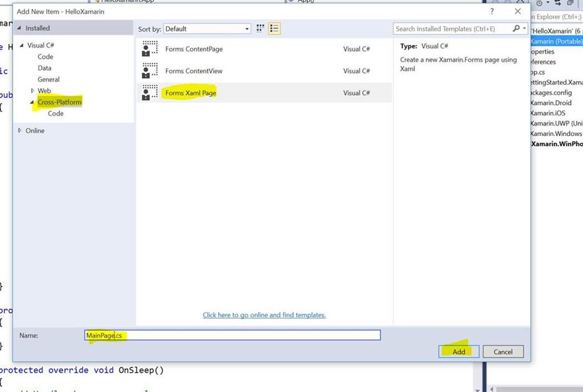Click the Search Installed Templates field
The image size is (583, 392).
[452, 28]
